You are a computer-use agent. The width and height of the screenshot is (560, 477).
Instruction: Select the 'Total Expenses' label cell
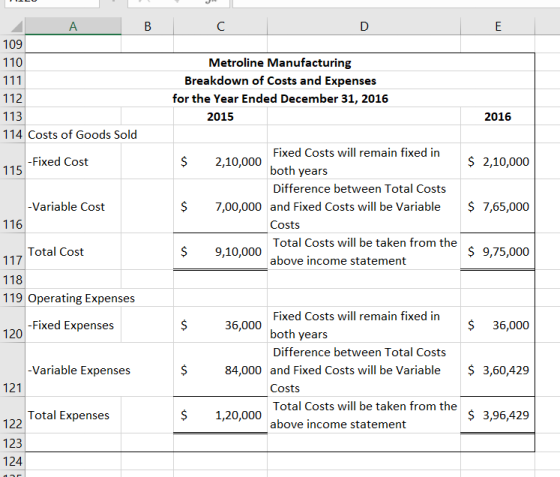[x=73, y=415]
